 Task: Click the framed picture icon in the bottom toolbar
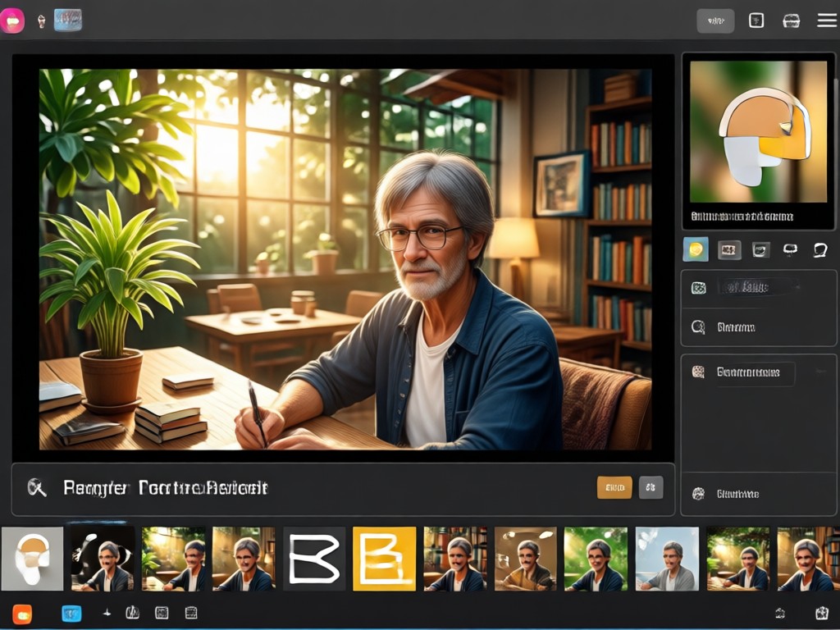[x=162, y=613]
